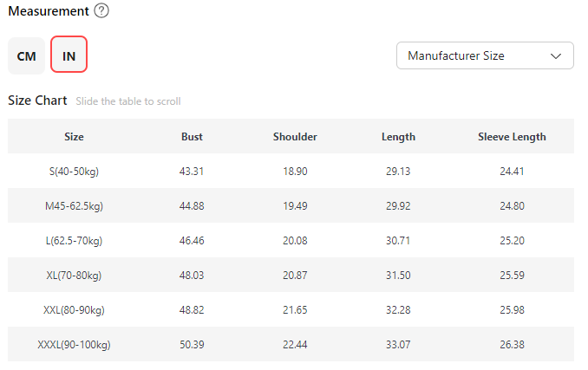Image resolution: width=588 pixels, height=370 pixels.
Task: Select the XXXL(90-100kg) size row
Action: [x=75, y=344]
